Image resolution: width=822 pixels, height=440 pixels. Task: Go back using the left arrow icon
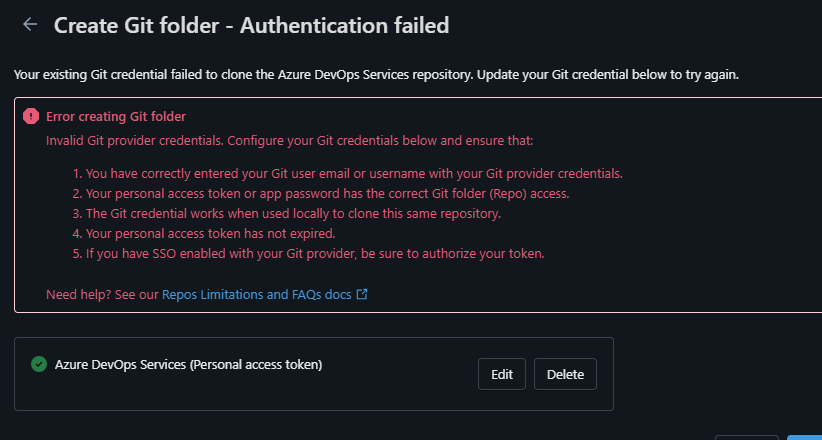coord(30,24)
